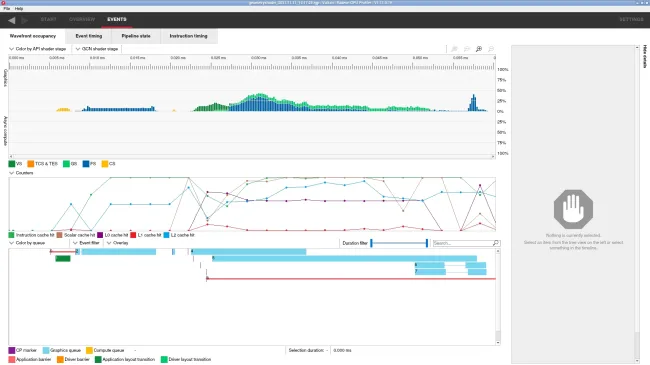This screenshot has width=650, height=365.
Task: Click the Hide details button
Action: (645, 56)
